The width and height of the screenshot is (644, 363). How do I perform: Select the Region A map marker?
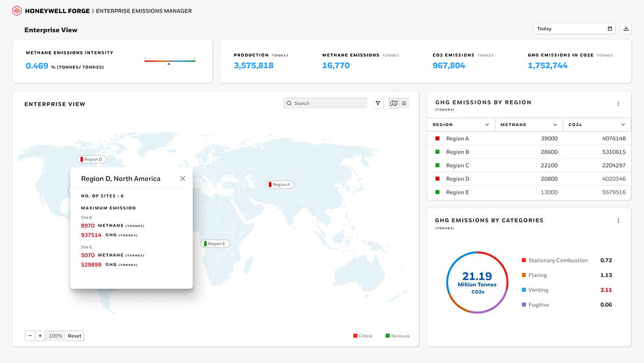(280, 184)
